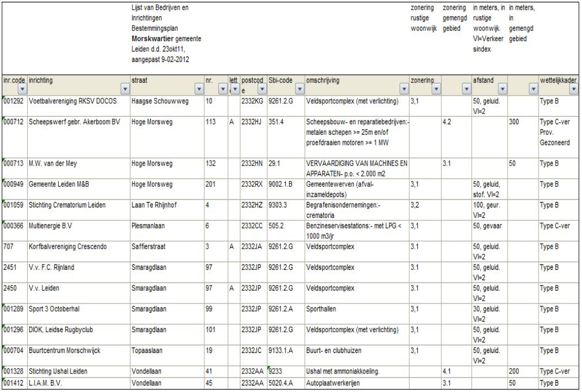This screenshot has width=582, height=392.
Task: Click the '300' distance cell
Action: pos(523,137)
